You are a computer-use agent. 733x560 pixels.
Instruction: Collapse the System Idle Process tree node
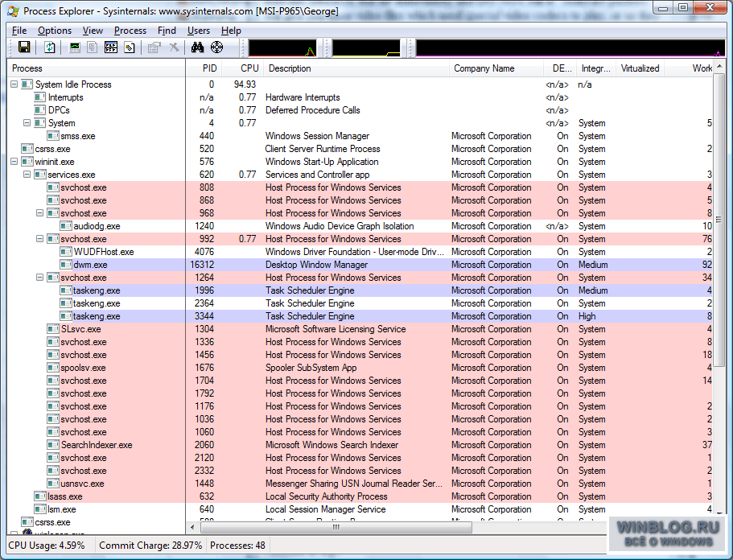[x=14, y=84]
